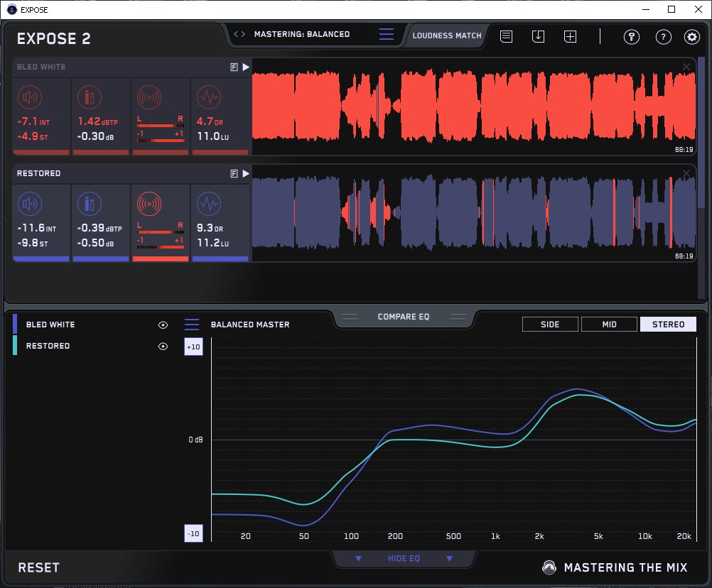Click the preset navigation arrows icon
The height and width of the screenshot is (588, 712).
coord(239,34)
